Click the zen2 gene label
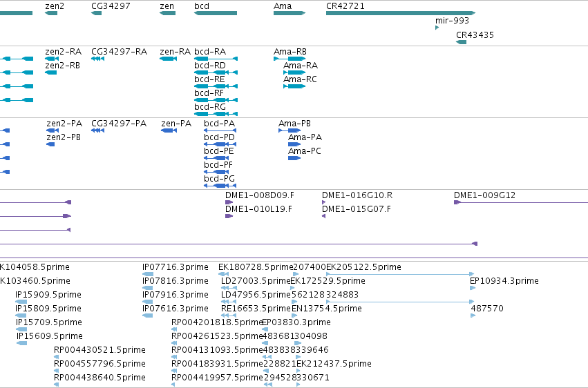 pos(55,6)
